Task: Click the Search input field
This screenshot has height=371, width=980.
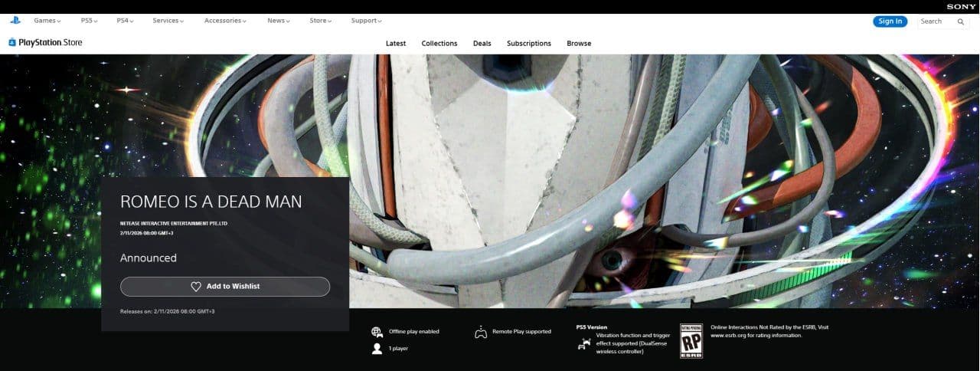Action: click(936, 21)
